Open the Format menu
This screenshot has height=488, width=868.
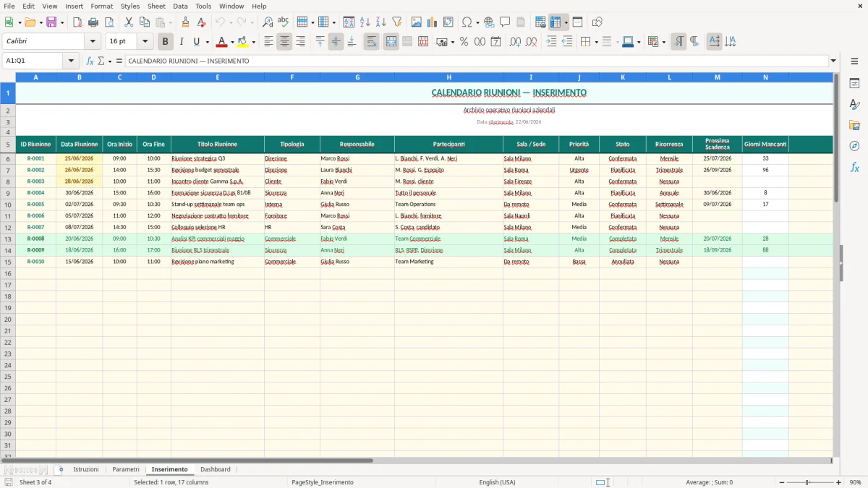102,6
